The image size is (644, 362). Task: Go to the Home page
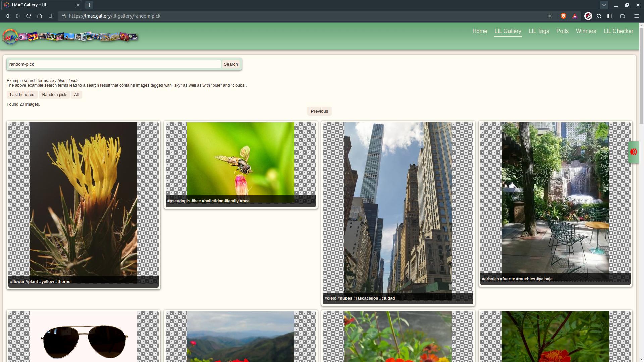tap(480, 31)
